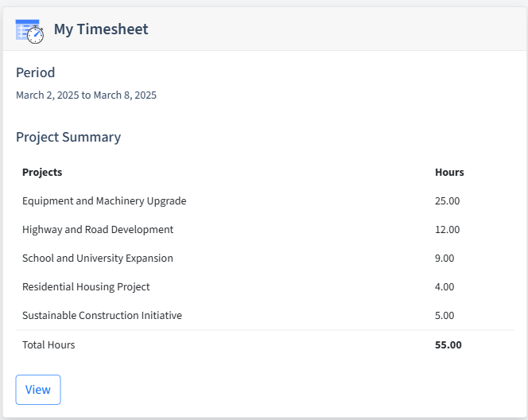Click the 9.00 hours value
Screen dimensions: 528x420
(x=445, y=258)
